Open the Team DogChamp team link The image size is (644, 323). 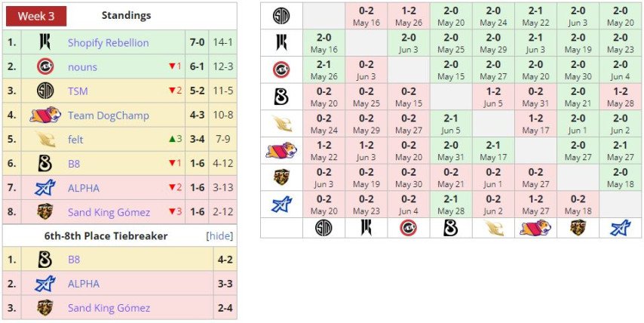[x=108, y=115]
